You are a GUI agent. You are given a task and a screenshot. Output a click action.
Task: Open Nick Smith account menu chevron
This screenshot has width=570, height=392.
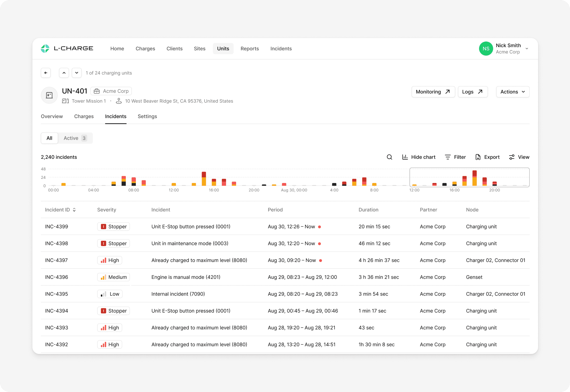pyautogui.click(x=527, y=49)
